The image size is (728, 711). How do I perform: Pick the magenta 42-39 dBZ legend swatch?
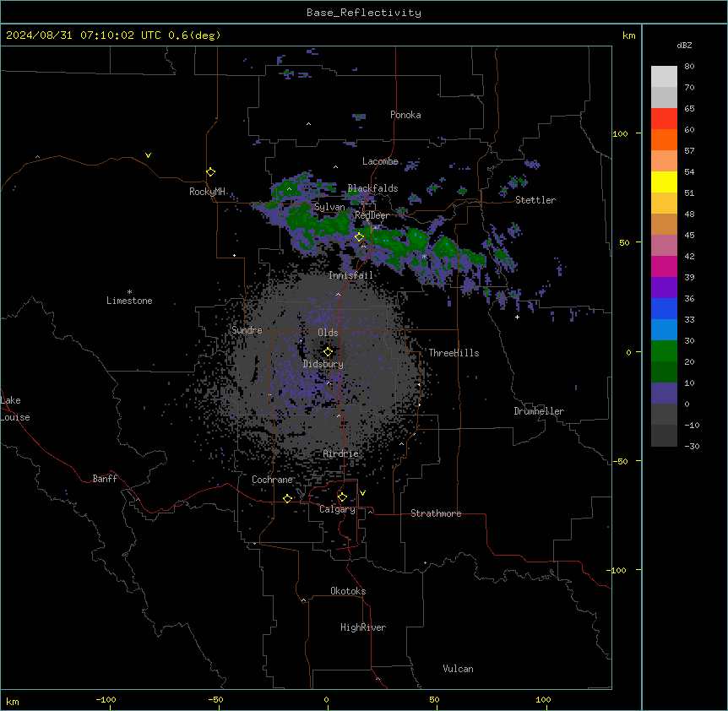point(664,266)
